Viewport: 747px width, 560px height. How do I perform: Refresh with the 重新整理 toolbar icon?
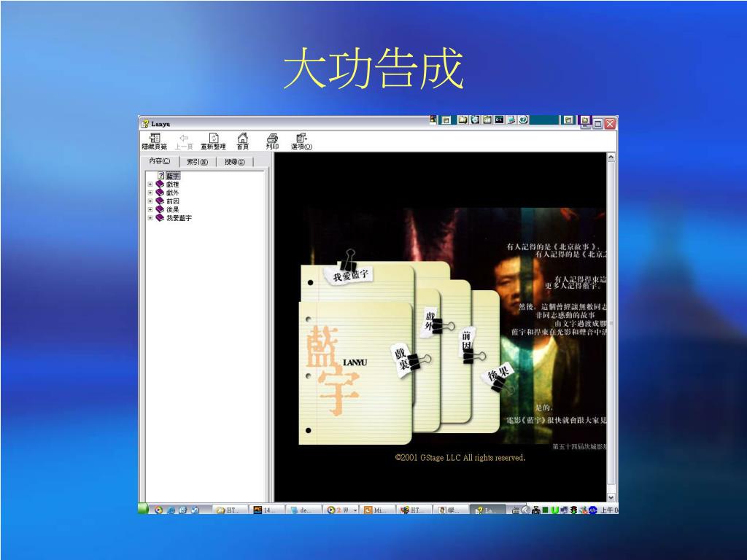coord(213,141)
